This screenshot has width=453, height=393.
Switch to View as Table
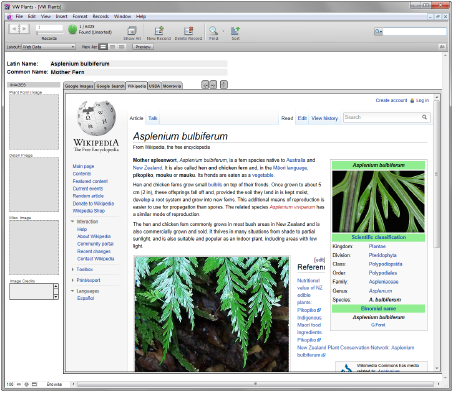122,47
